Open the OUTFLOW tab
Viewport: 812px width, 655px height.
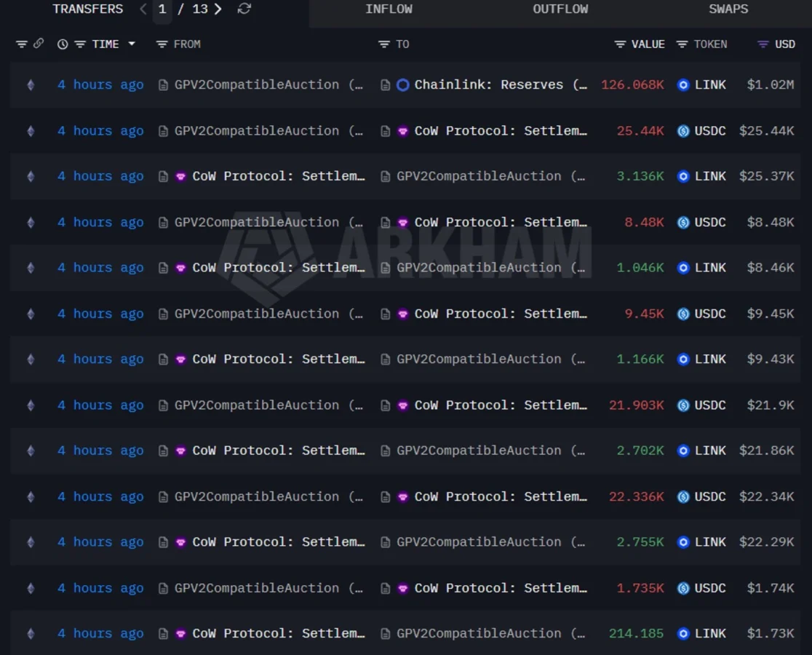[x=560, y=9]
